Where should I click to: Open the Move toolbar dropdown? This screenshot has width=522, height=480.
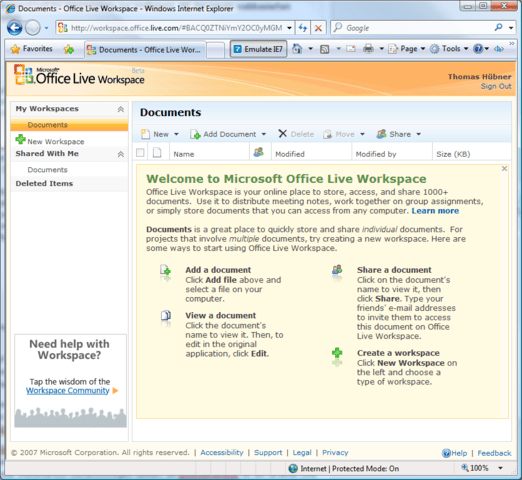(344, 134)
